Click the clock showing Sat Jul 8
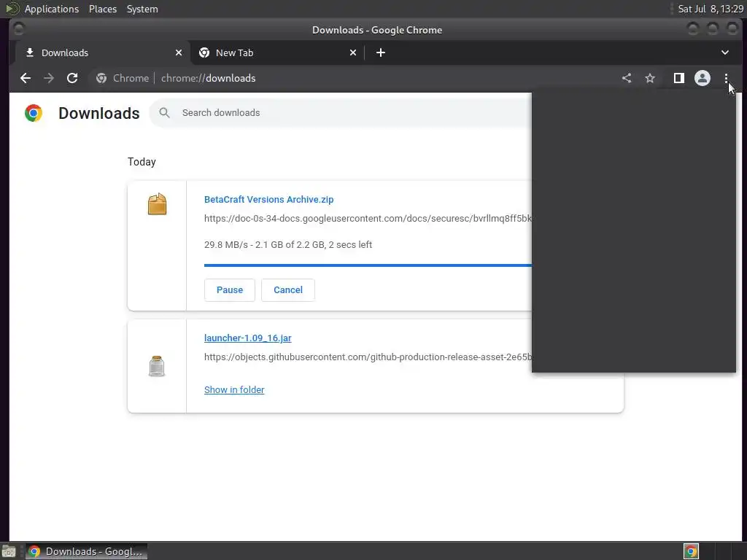Screen dimensions: 747x560 coord(711,9)
